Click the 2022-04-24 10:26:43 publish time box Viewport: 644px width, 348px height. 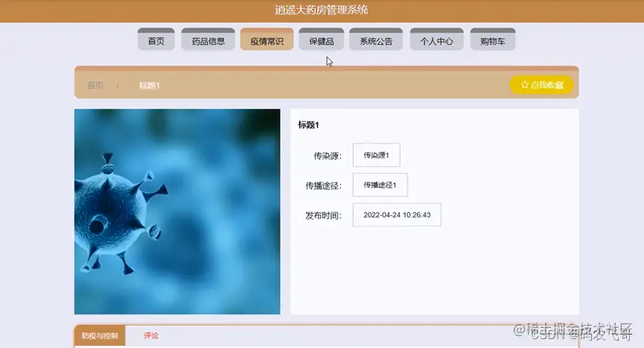pyautogui.click(x=397, y=215)
